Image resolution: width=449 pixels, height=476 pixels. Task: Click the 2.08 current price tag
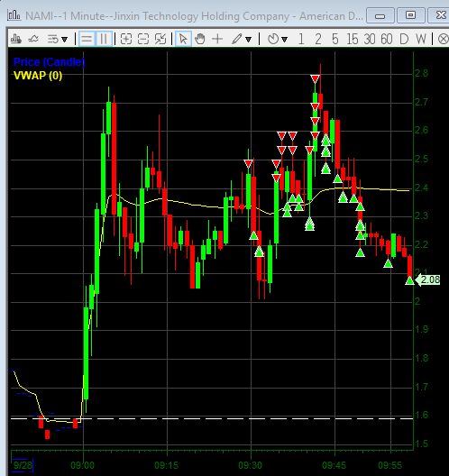(427, 279)
